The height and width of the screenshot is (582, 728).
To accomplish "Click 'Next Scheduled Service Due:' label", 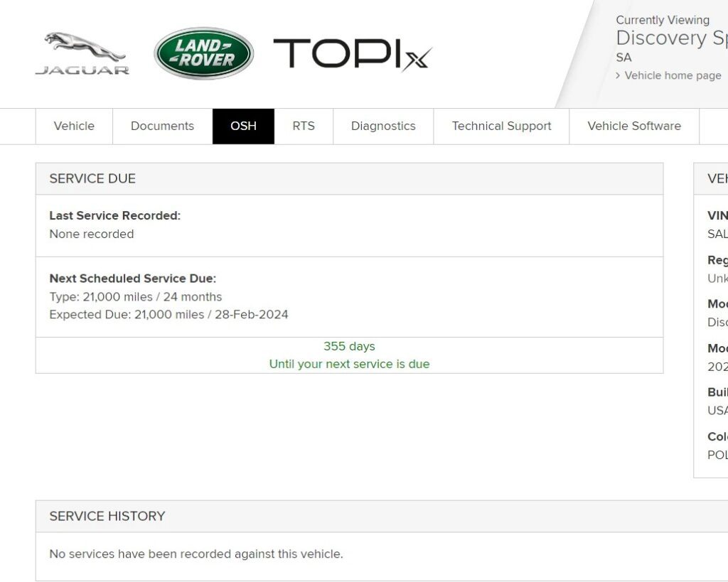I will [x=133, y=279].
